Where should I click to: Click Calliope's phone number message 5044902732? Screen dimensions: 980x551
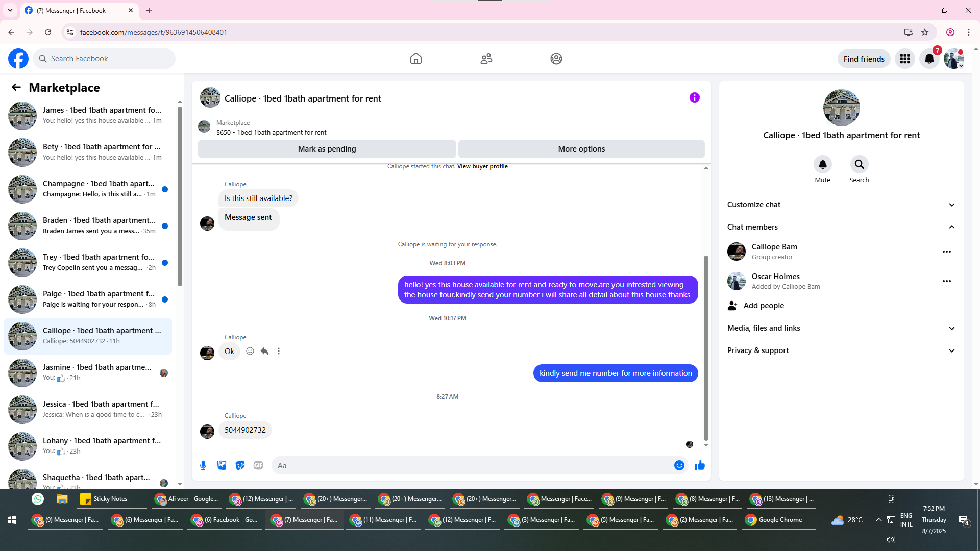[245, 430]
